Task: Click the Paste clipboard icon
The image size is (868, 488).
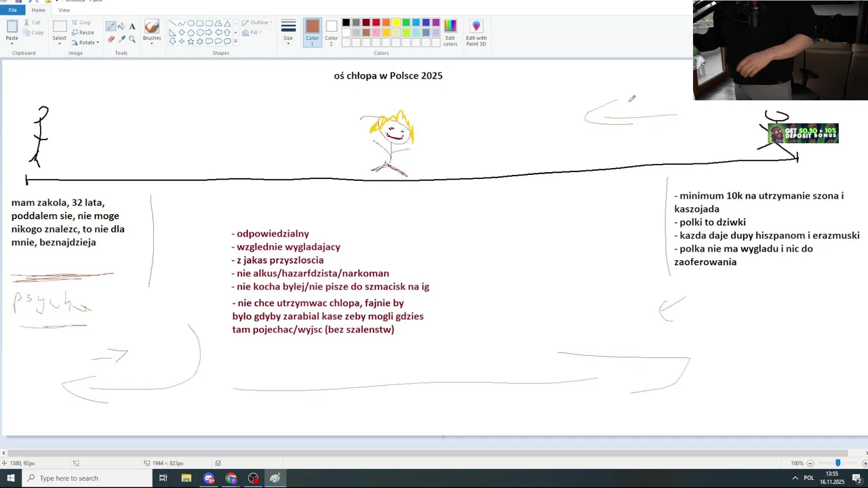Action: pos(12,26)
